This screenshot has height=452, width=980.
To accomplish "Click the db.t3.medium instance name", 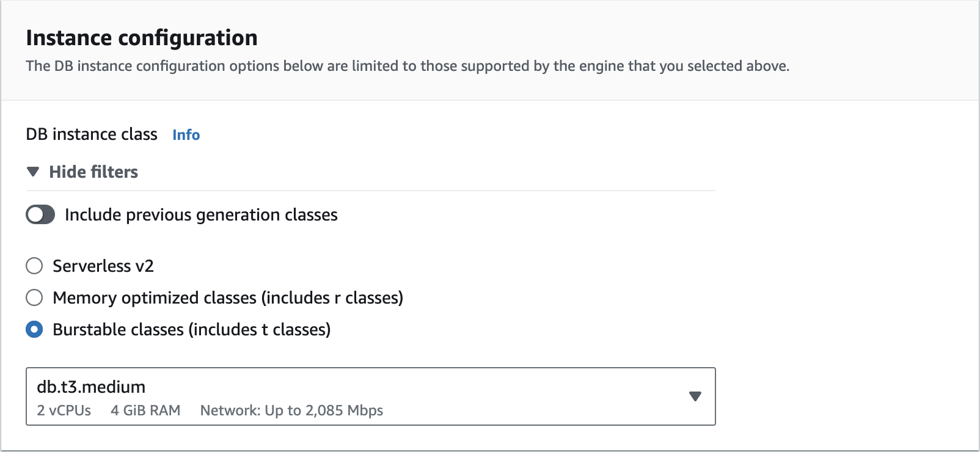I will (91, 387).
